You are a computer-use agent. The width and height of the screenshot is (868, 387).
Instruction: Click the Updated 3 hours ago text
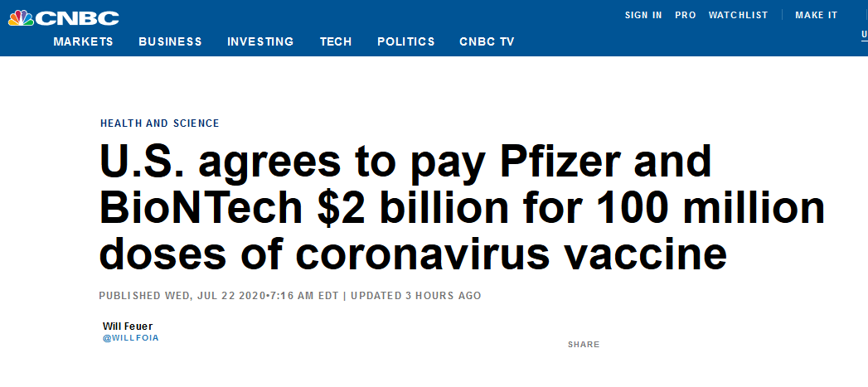pos(415,296)
